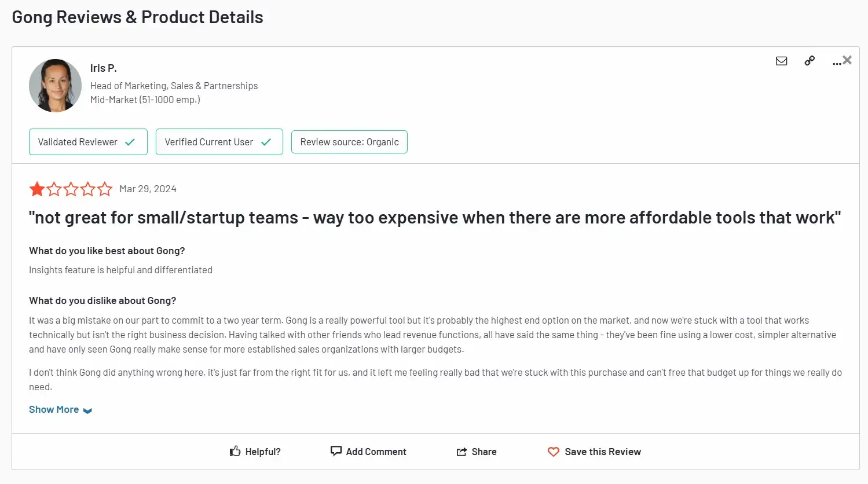Close the review card with X
Image resolution: width=868 pixels, height=484 pixels.
coord(848,60)
